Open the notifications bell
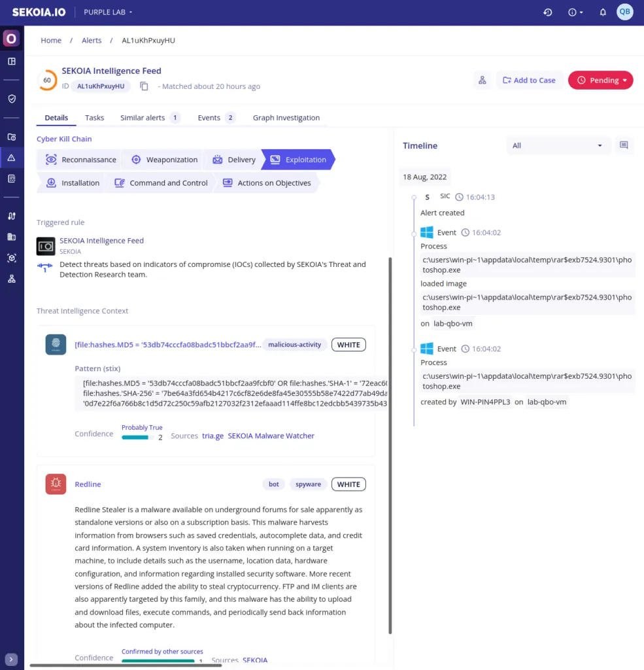The image size is (644, 670). pyautogui.click(x=603, y=12)
